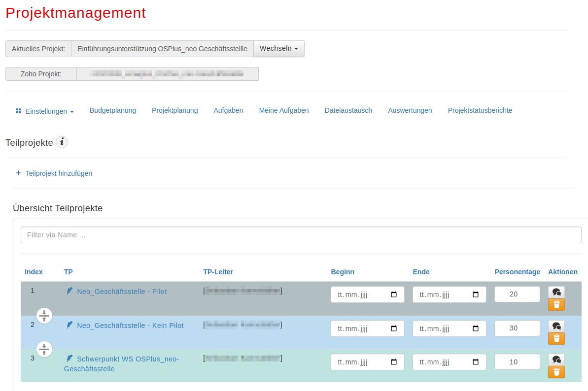Open the Projektstatusberichte tab
This screenshot has width=588, height=391.
pyautogui.click(x=480, y=110)
